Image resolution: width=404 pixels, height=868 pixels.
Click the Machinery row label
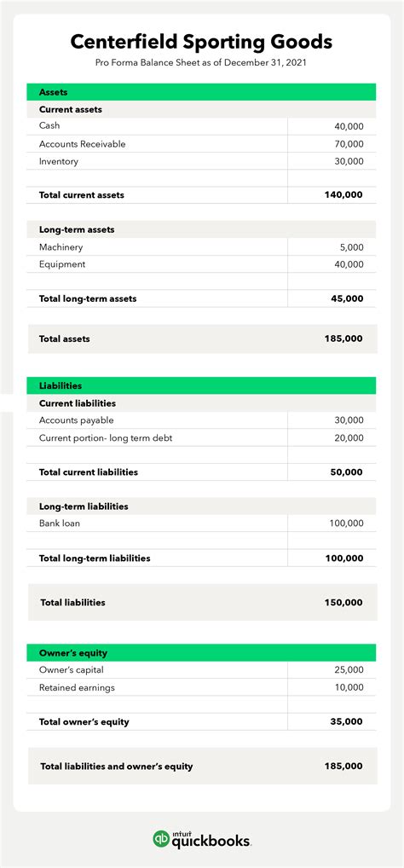(61, 247)
